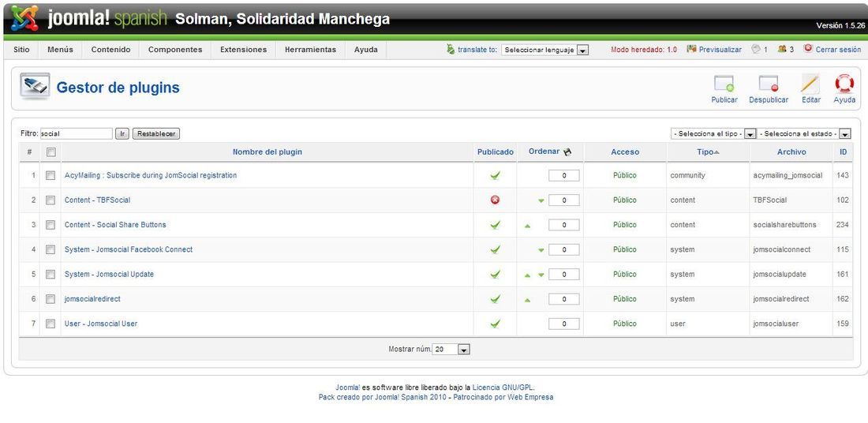Toggle published checkmark for Jomsocial Facebook Connect
Screen dimensions: 868x423
[x=495, y=249]
